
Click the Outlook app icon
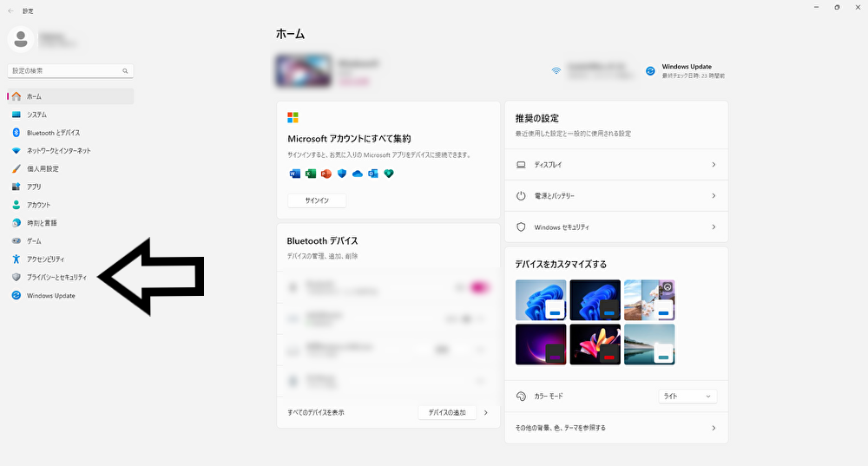click(x=373, y=174)
